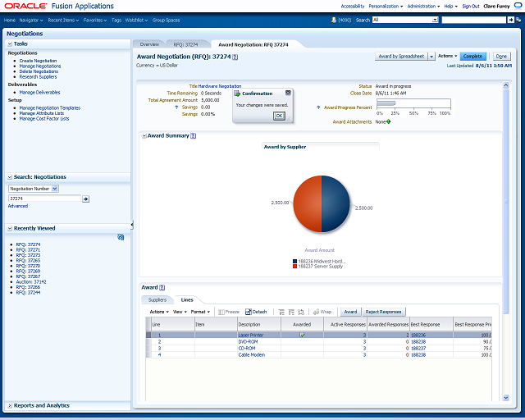This screenshot has width=525, height=420.
Task: Click the help icon next to Award heading
Action: [162, 287]
